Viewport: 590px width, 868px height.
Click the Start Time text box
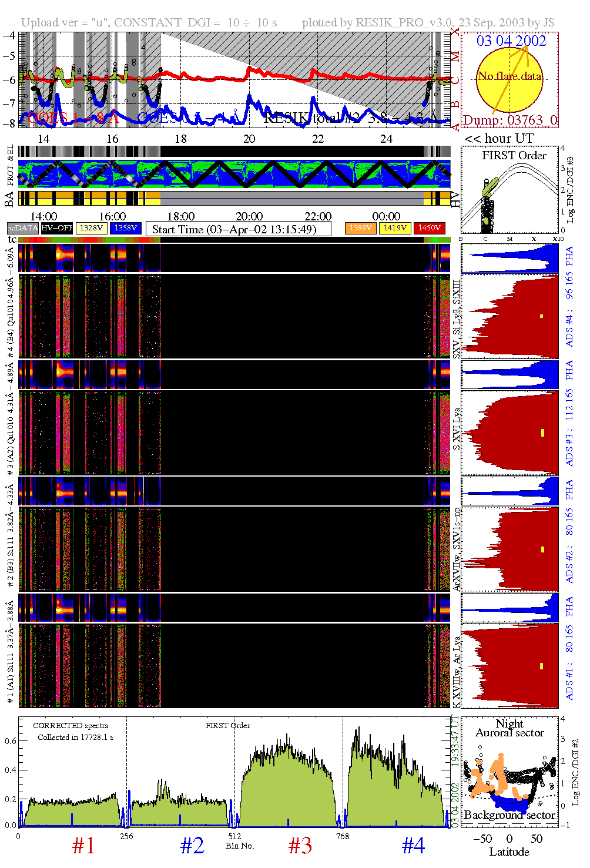point(238,229)
